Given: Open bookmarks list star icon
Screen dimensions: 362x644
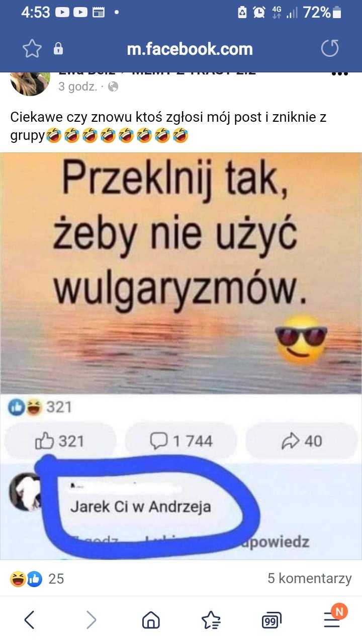Looking at the screenshot, I should [x=211, y=620].
